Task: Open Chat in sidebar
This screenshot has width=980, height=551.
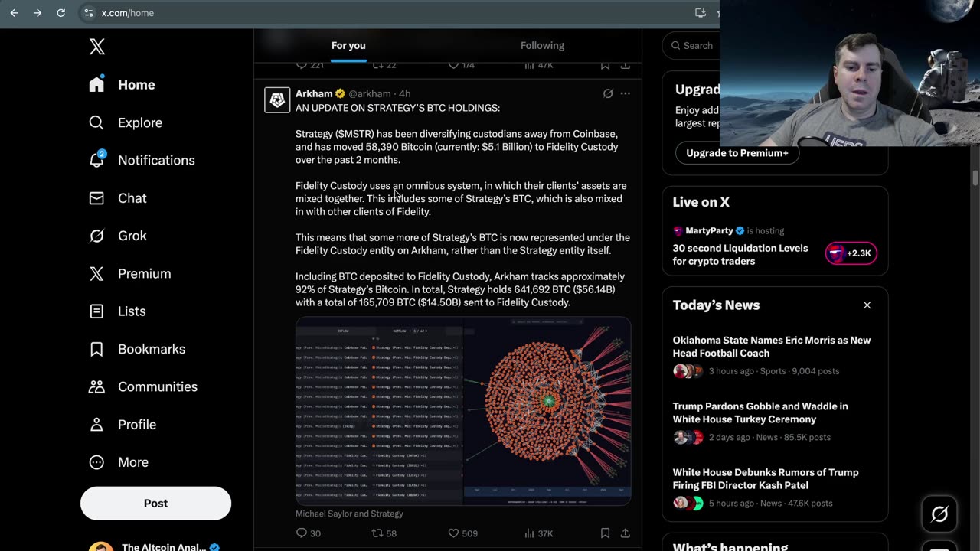Action: point(117,197)
